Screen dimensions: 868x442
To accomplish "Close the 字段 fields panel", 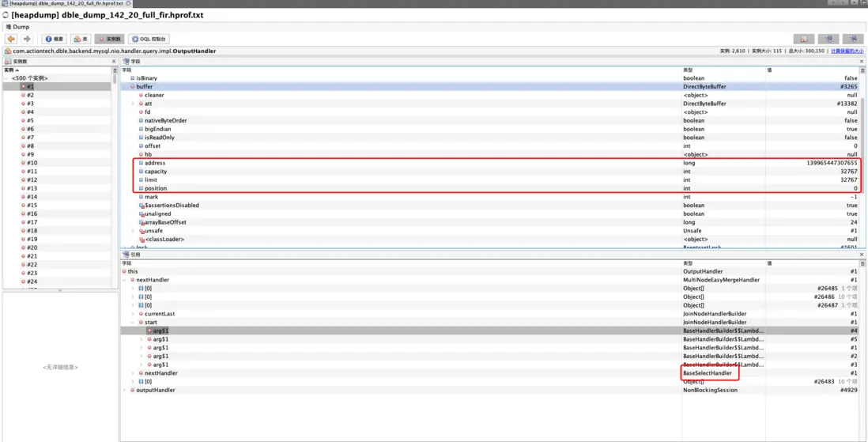I will [x=862, y=61].
